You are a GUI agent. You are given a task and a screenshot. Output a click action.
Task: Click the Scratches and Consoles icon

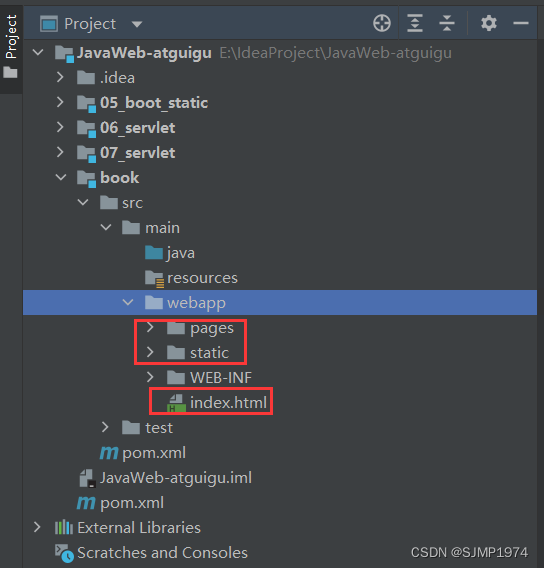coord(64,553)
